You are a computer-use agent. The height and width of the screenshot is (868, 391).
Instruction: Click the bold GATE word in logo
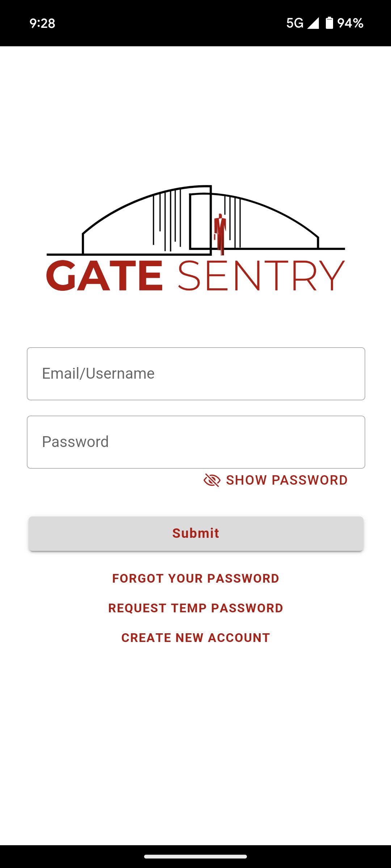(105, 276)
